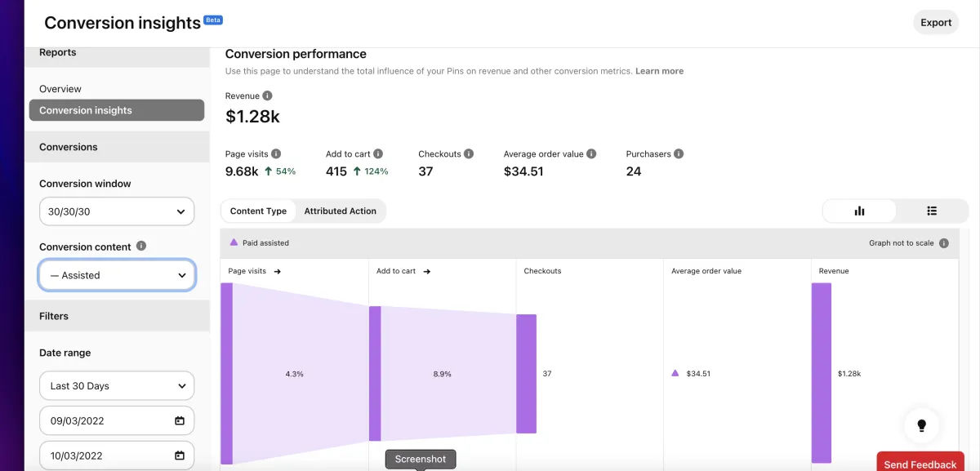This screenshot has height=471, width=980.
Task: Click the 09/03/2022 start date field
Action: coord(117,421)
